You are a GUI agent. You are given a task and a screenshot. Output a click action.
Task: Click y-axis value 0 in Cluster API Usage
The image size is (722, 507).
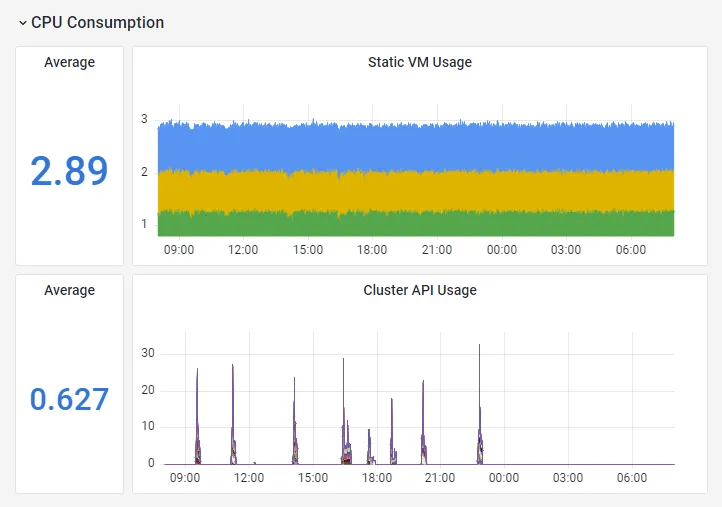tap(151, 463)
